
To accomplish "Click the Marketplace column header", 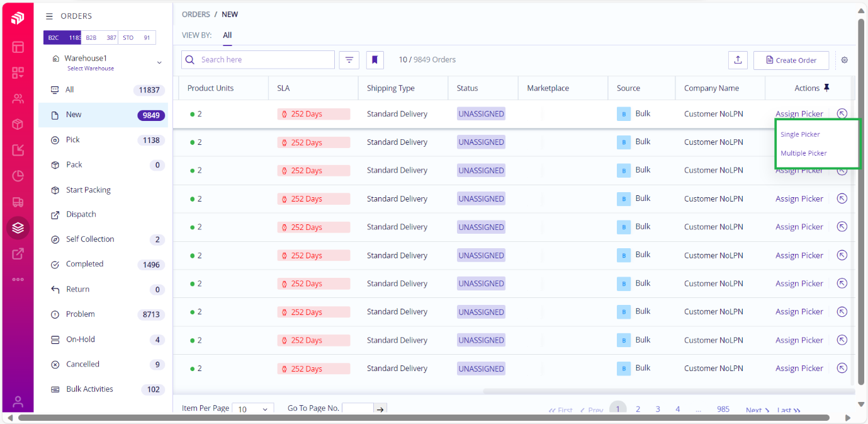I will 563,88.
